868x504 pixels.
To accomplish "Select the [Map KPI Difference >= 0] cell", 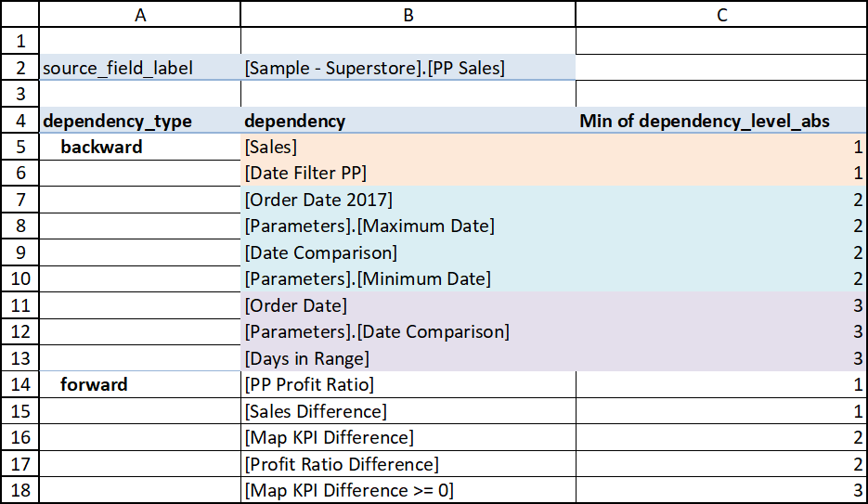I will pyautogui.click(x=408, y=490).
